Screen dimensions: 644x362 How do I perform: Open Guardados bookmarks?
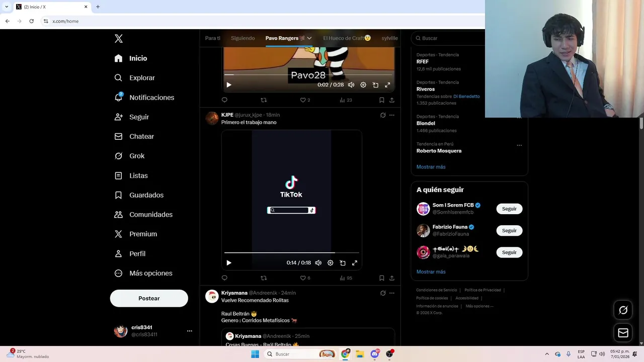coord(139,195)
